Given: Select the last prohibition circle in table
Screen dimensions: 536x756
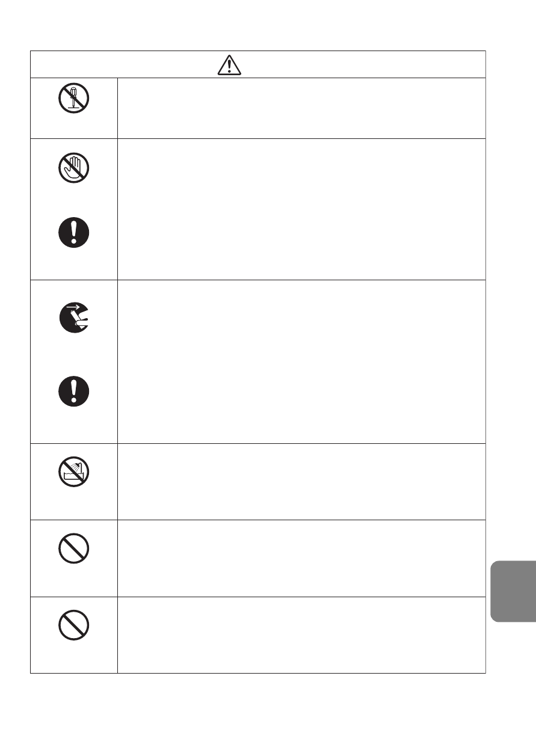Looking at the screenshot, I should (x=74, y=625).
